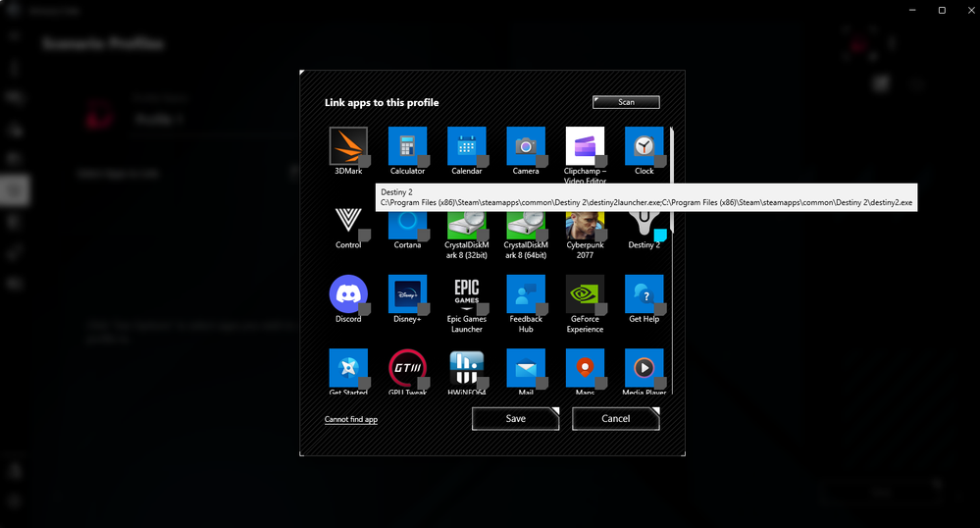The image size is (980, 528).
Task: Select the Destiny 2 game icon
Action: 644,225
